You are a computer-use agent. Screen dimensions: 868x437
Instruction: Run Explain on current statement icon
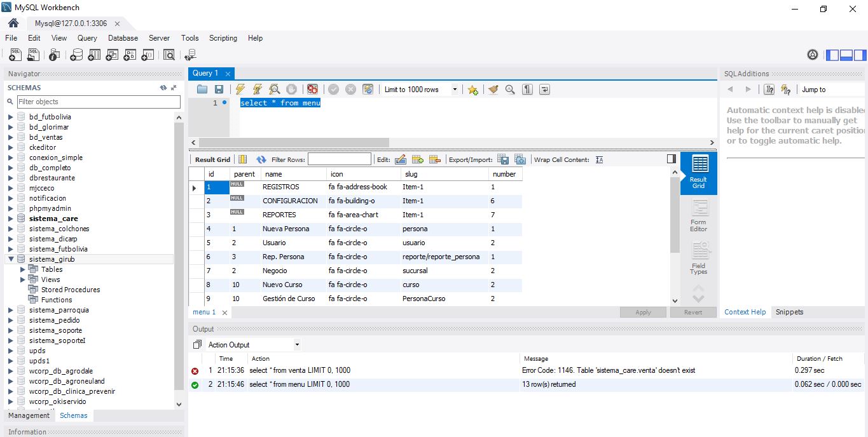pos(274,90)
